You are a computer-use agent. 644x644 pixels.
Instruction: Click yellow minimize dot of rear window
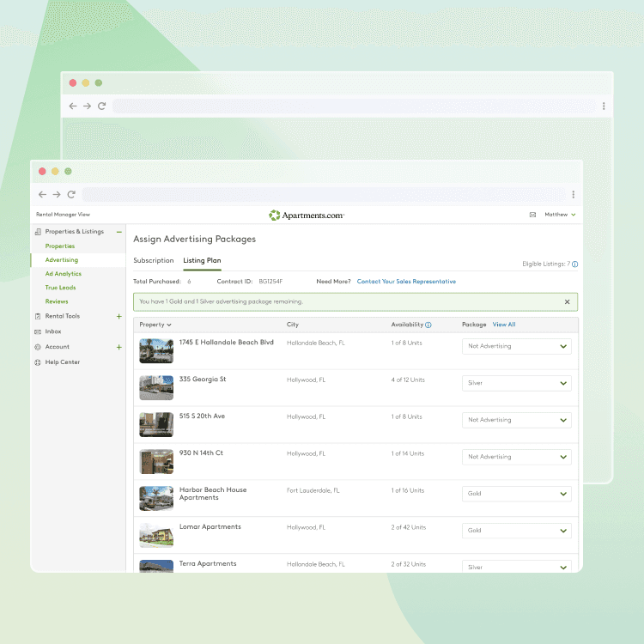85,83
